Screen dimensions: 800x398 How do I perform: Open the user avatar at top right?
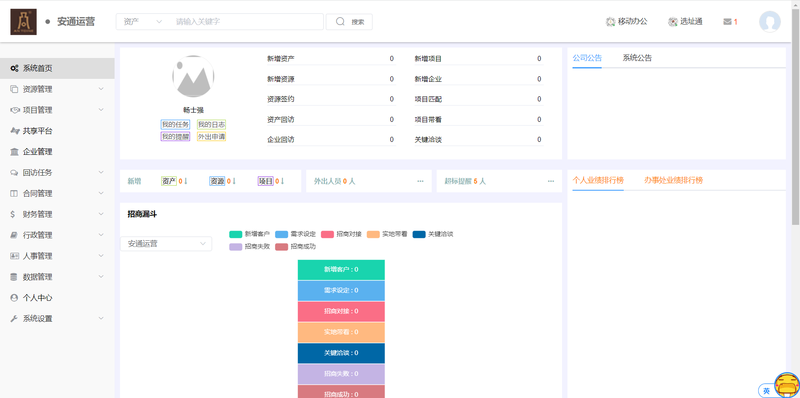coord(769,22)
